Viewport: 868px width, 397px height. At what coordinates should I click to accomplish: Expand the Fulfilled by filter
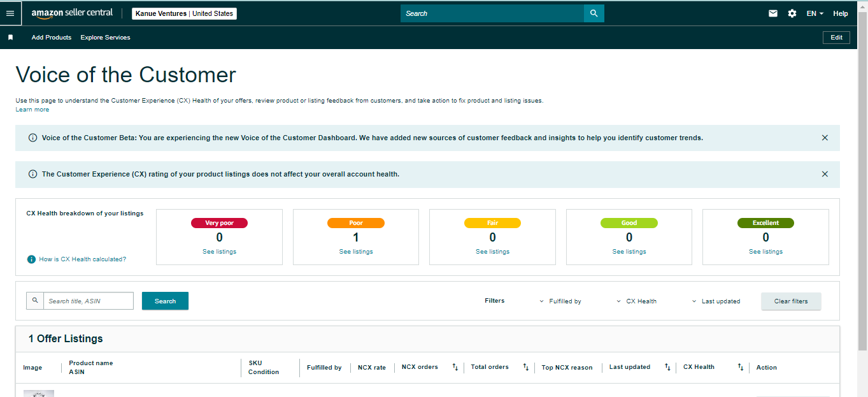[x=560, y=301]
